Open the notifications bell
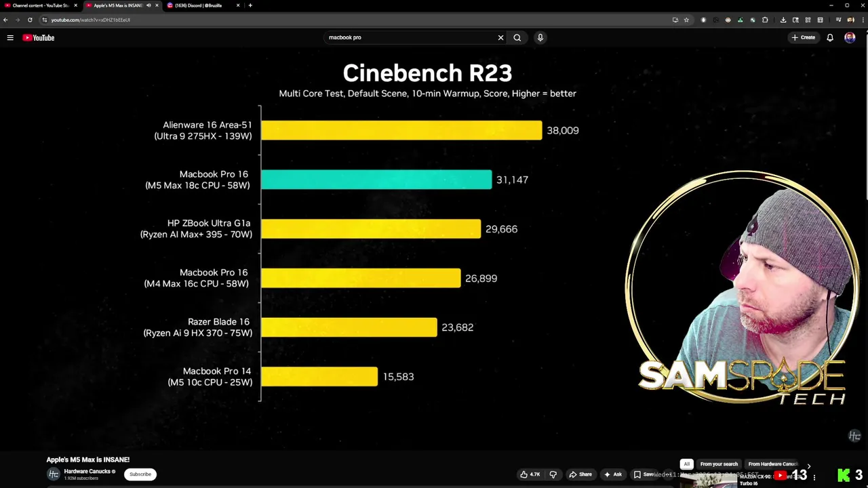 coord(829,37)
